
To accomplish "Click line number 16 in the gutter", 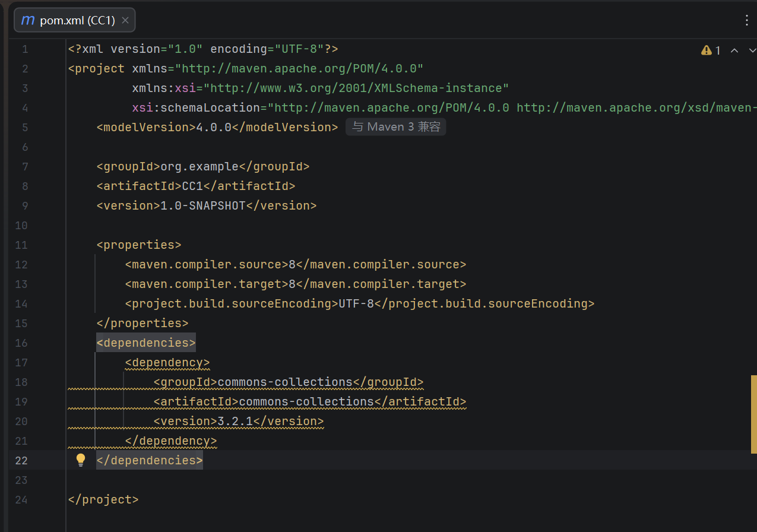I will tap(21, 343).
